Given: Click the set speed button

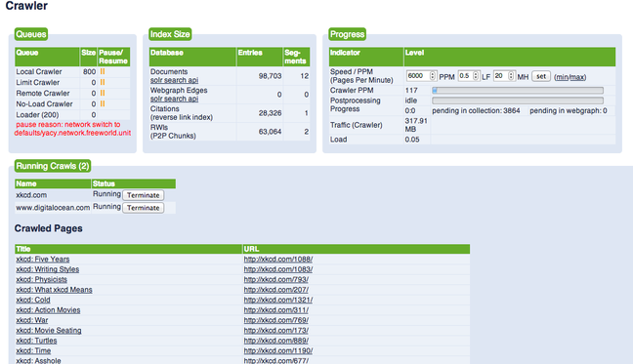Looking at the screenshot, I should [x=541, y=76].
